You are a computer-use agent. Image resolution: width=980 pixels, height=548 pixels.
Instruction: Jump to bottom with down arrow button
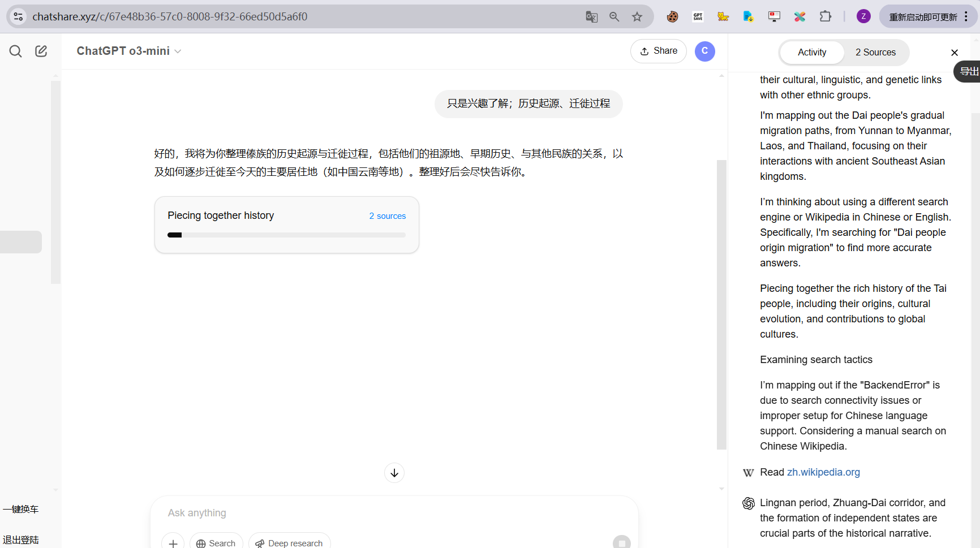point(394,473)
